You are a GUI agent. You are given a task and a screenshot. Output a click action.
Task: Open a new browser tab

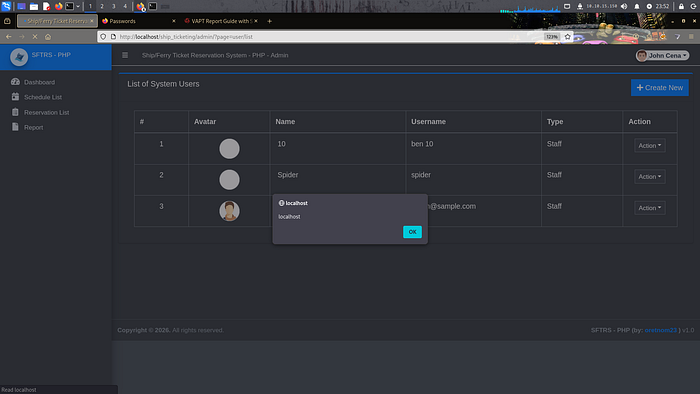[269, 21]
